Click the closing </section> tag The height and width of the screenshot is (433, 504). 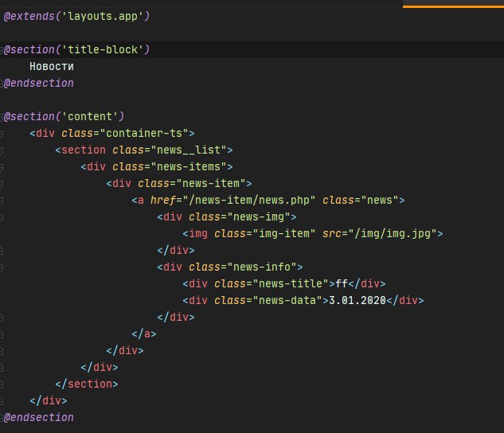(x=87, y=384)
